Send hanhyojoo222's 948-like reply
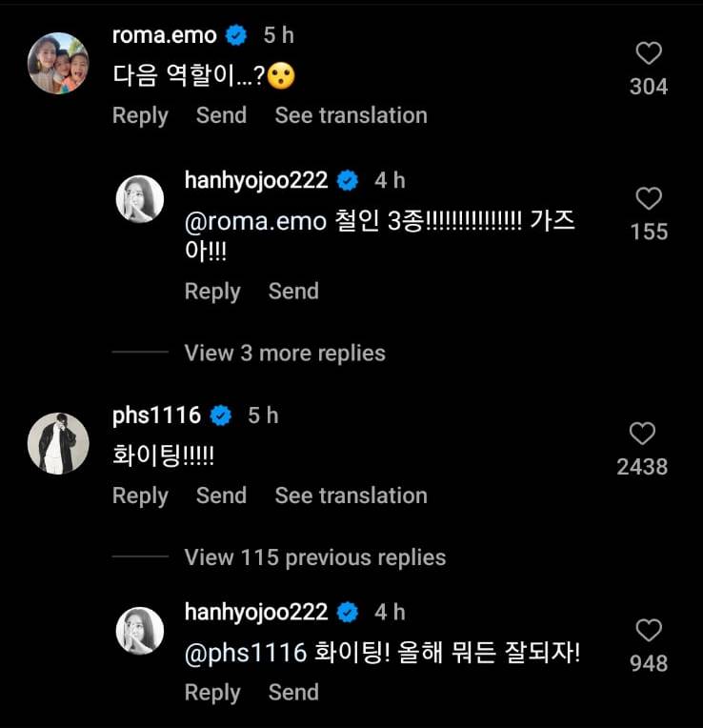Viewport: 703px width, 728px height. [293, 692]
